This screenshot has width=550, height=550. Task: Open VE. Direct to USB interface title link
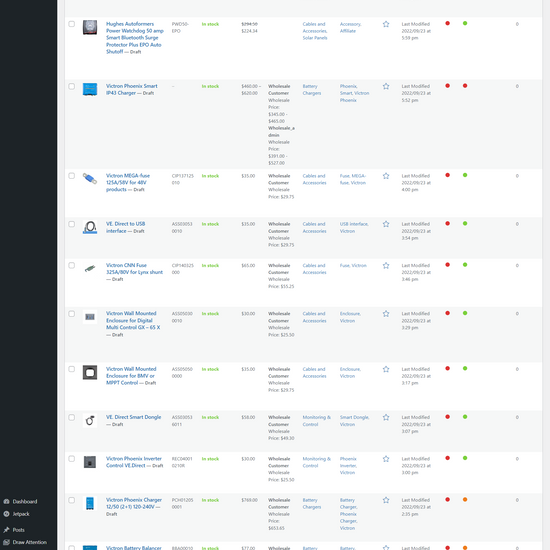(125, 227)
